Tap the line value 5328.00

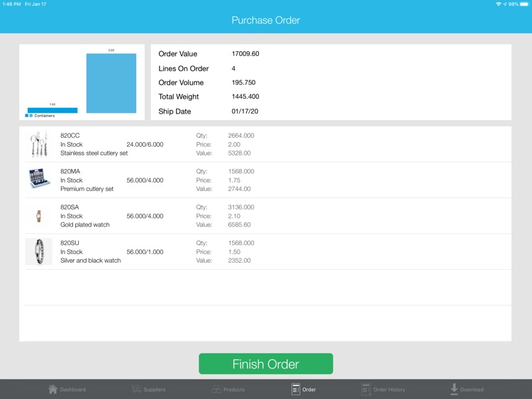239,153
